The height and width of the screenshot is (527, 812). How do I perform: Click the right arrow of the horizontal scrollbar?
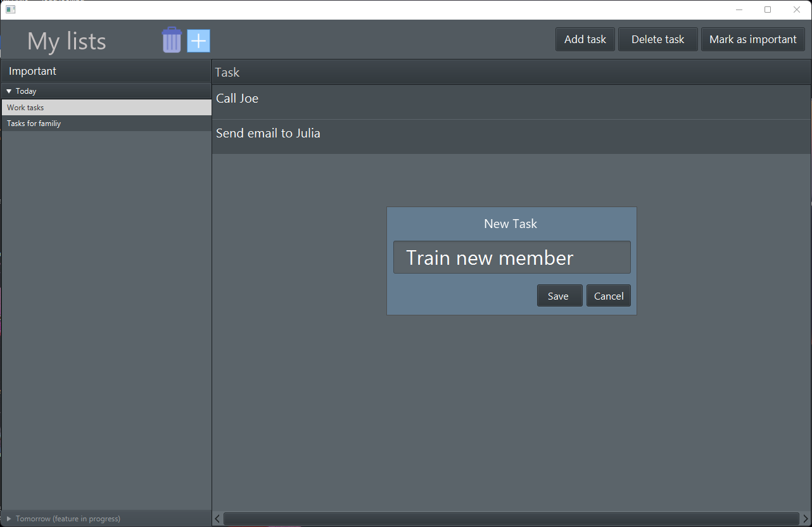pyautogui.click(x=807, y=518)
